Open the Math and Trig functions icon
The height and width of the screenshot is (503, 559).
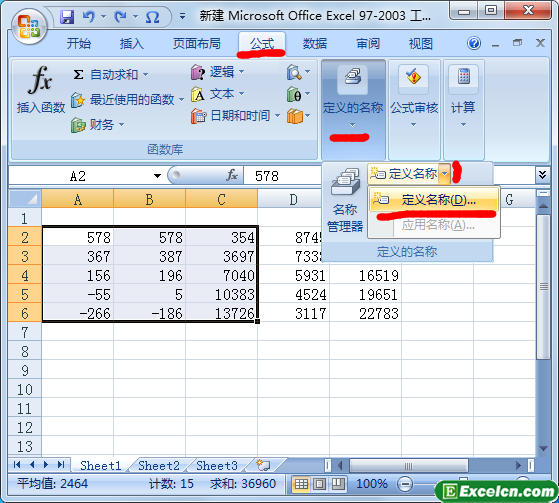[294, 94]
